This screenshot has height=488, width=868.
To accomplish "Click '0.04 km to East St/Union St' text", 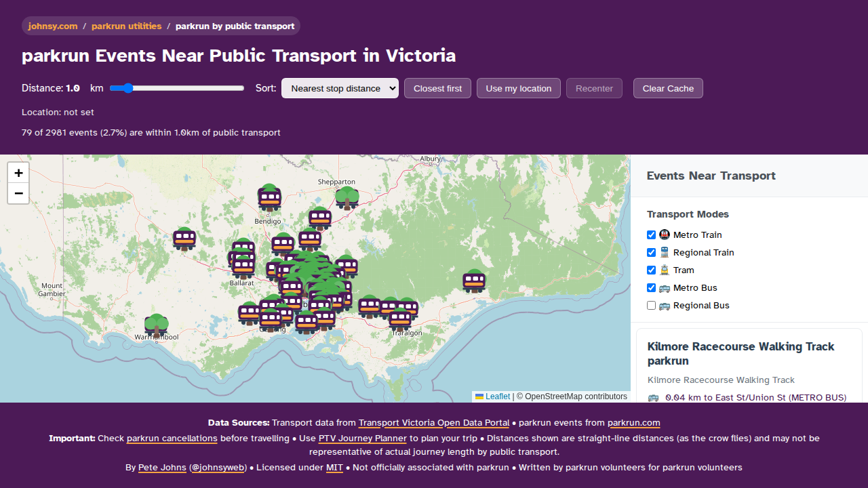I will [724, 398].
